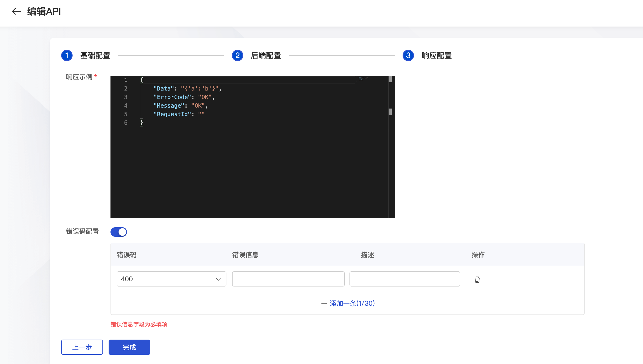This screenshot has height=364, width=643.
Task: Click the plus icon beside 添加一条
Action: pos(324,303)
